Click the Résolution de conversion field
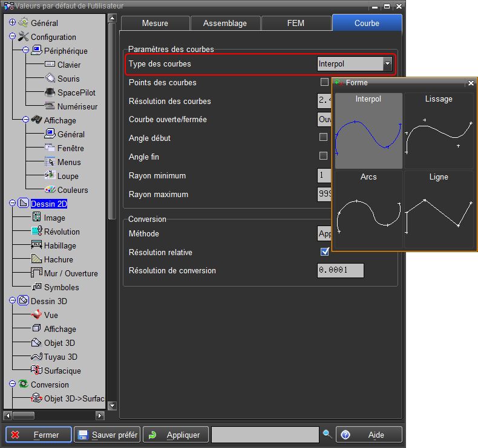Screen dimensions: 478x448 [x=341, y=270]
